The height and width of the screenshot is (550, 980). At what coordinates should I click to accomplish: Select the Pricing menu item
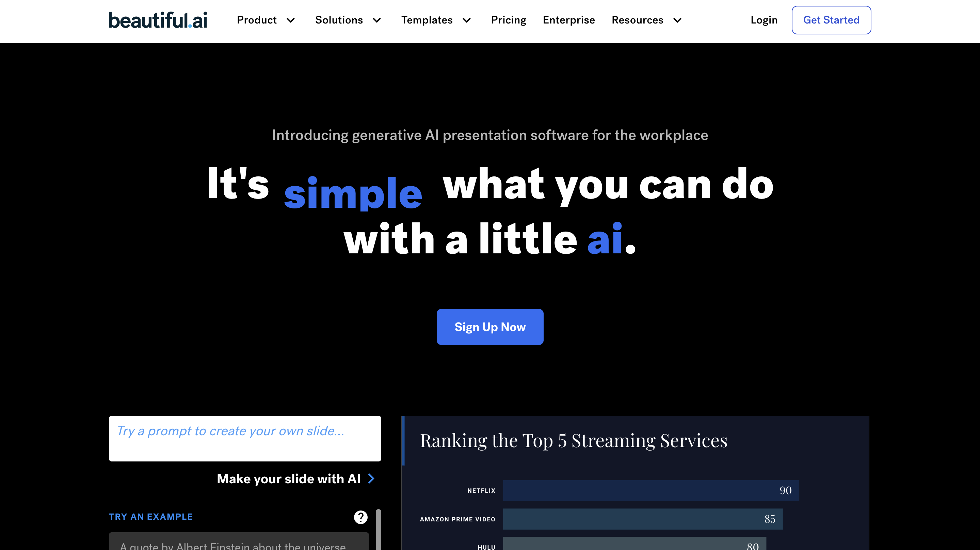pyautogui.click(x=508, y=19)
